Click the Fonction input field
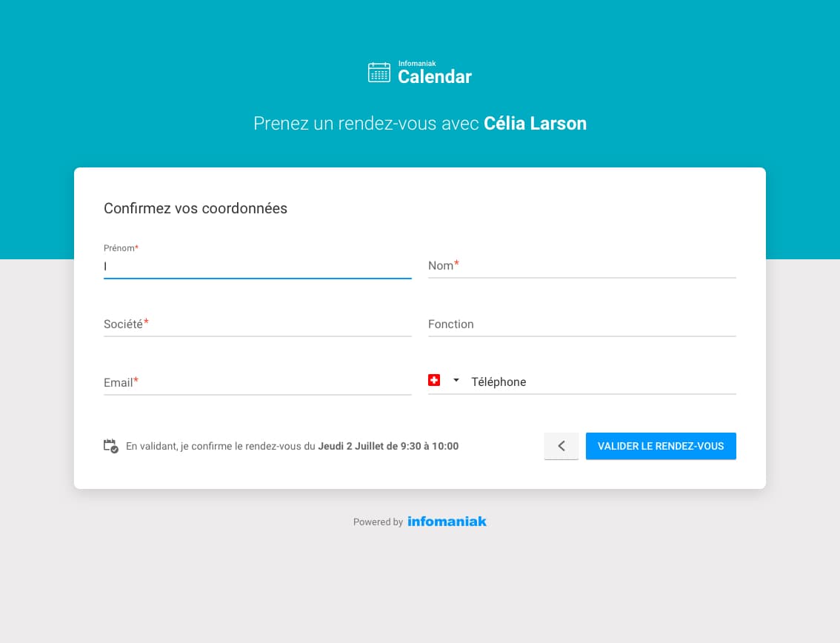The image size is (840, 643). (581, 324)
